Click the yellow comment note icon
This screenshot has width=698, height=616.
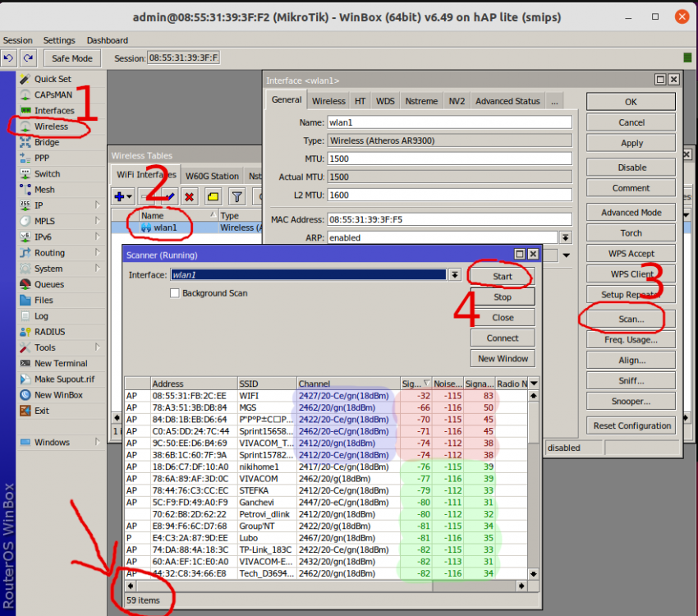point(213,196)
